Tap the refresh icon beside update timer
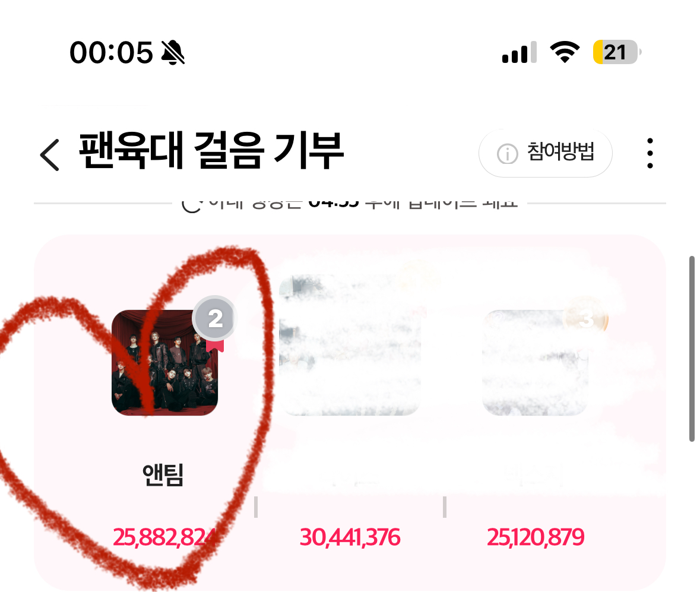The image size is (700, 592). [192, 205]
